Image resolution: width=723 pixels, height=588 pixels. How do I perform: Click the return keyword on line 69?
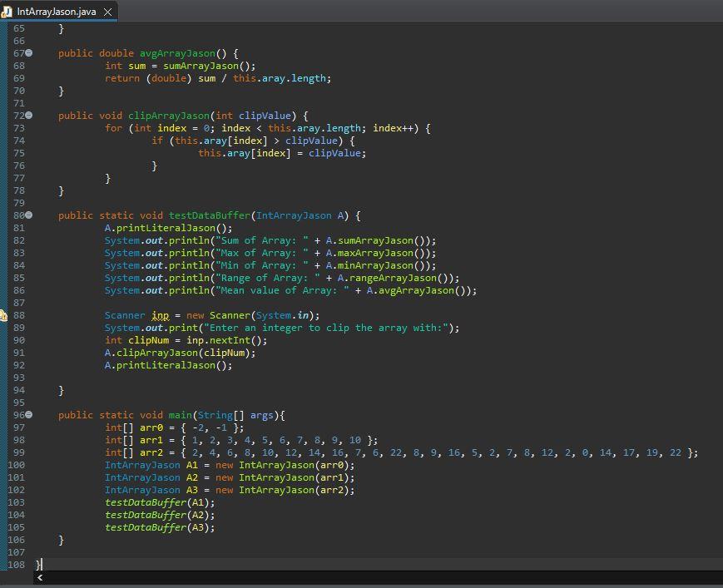122,78
